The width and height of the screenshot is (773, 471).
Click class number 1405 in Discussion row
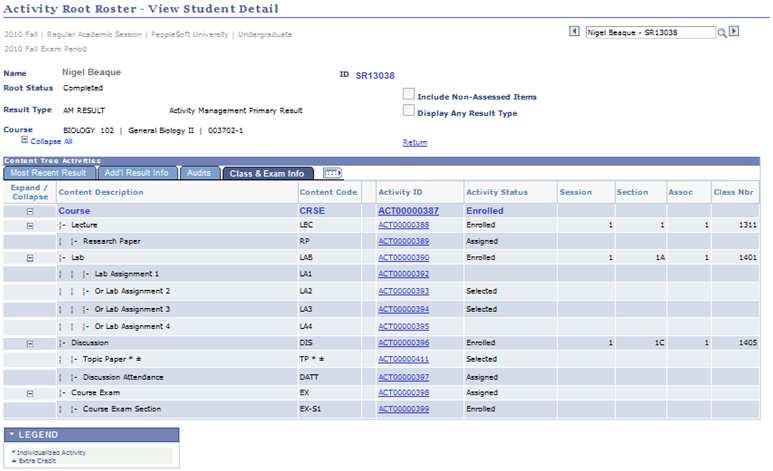748,343
